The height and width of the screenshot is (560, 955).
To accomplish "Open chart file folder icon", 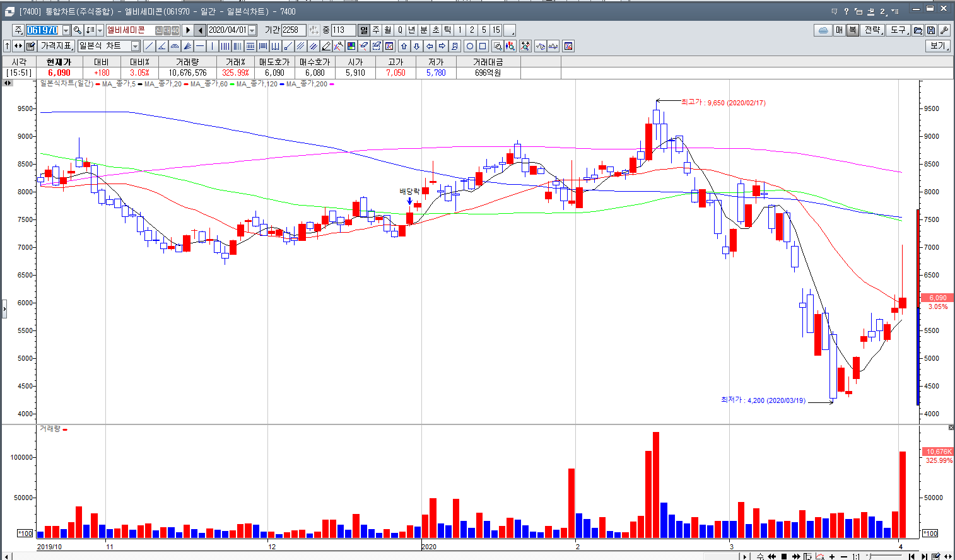I will [x=918, y=30].
